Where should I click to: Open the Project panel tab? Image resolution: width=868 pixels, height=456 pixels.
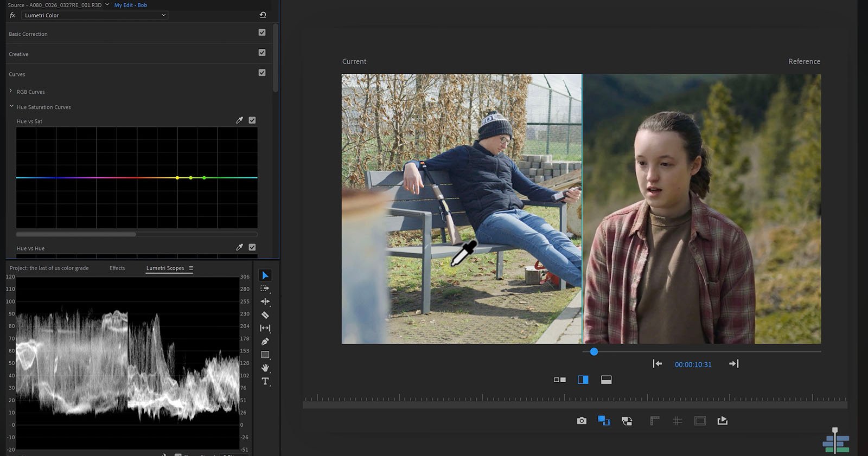pyautogui.click(x=49, y=268)
